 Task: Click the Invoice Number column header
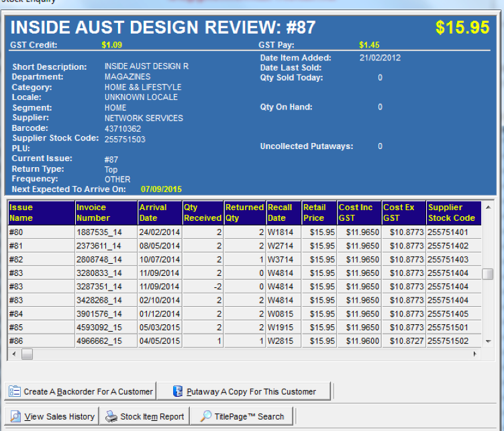point(106,213)
